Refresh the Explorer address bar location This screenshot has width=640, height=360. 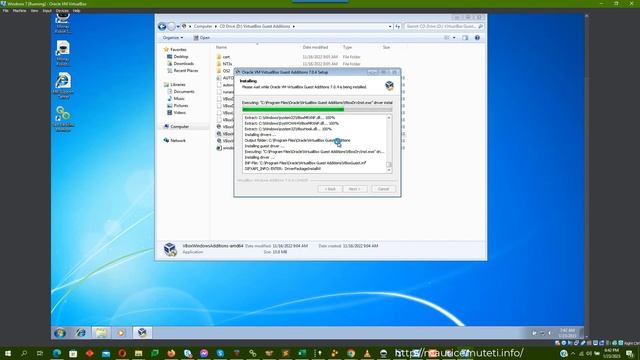pyautogui.click(x=398, y=27)
